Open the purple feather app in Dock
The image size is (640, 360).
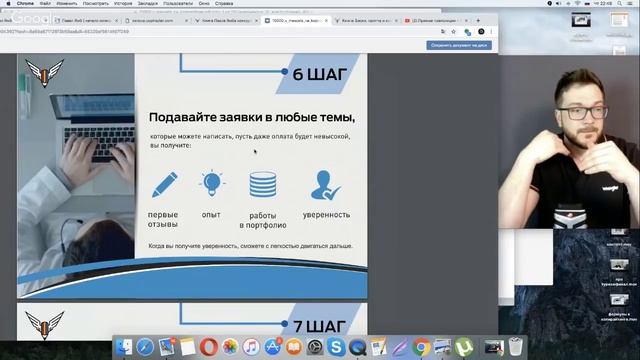pyautogui.click(x=400, y=347)
